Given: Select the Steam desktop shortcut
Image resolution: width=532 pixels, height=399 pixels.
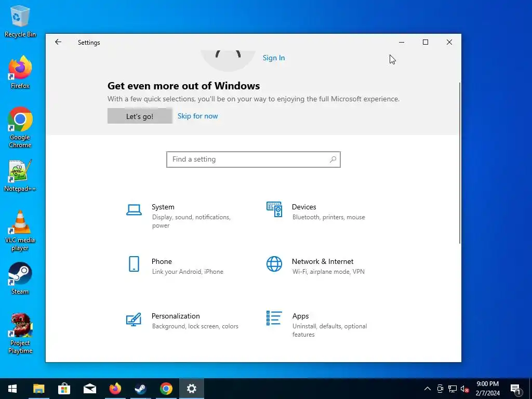Looking at the screenshot, I should 20,278.
